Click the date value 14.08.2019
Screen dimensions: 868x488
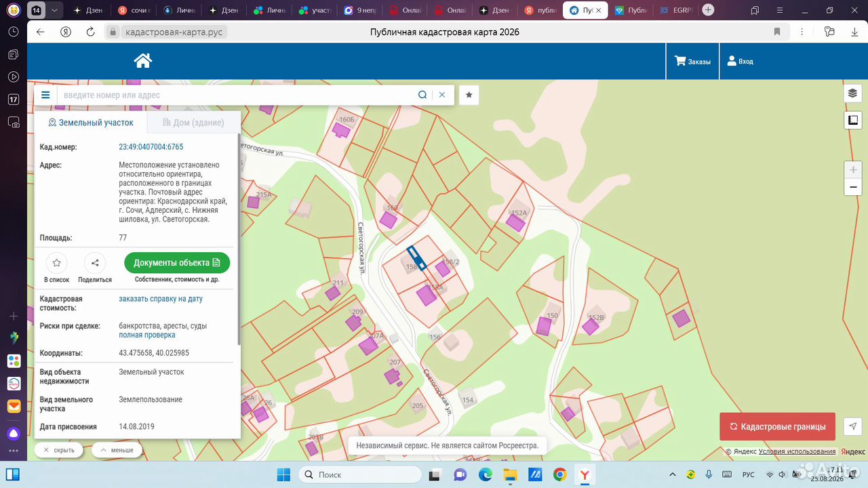[136, 427]
